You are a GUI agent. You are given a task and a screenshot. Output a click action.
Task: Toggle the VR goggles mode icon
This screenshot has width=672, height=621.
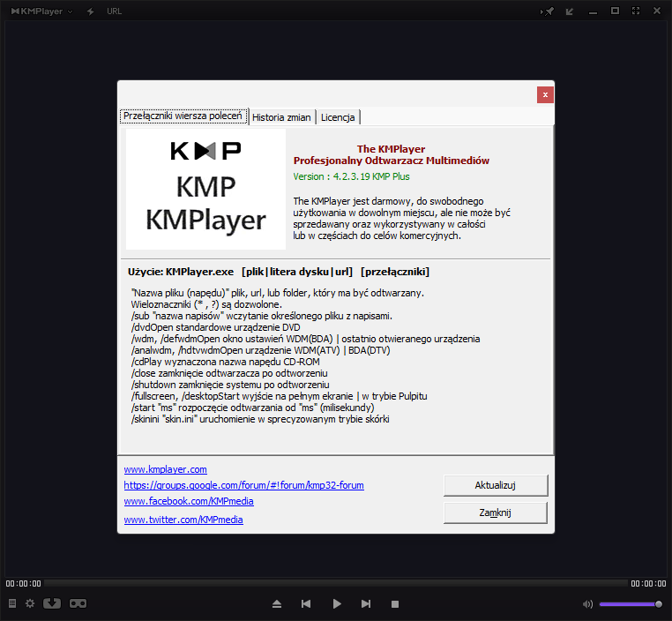(78, 603)
